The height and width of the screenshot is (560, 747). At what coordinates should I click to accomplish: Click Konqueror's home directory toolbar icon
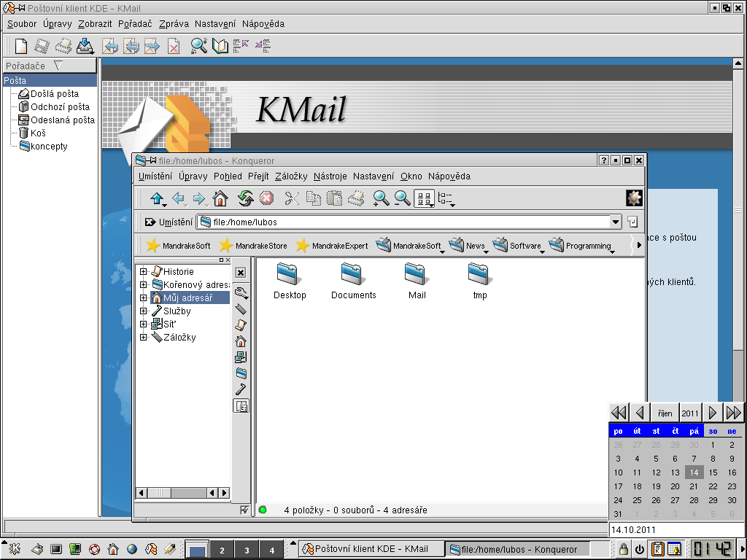(x=220, y=198)
